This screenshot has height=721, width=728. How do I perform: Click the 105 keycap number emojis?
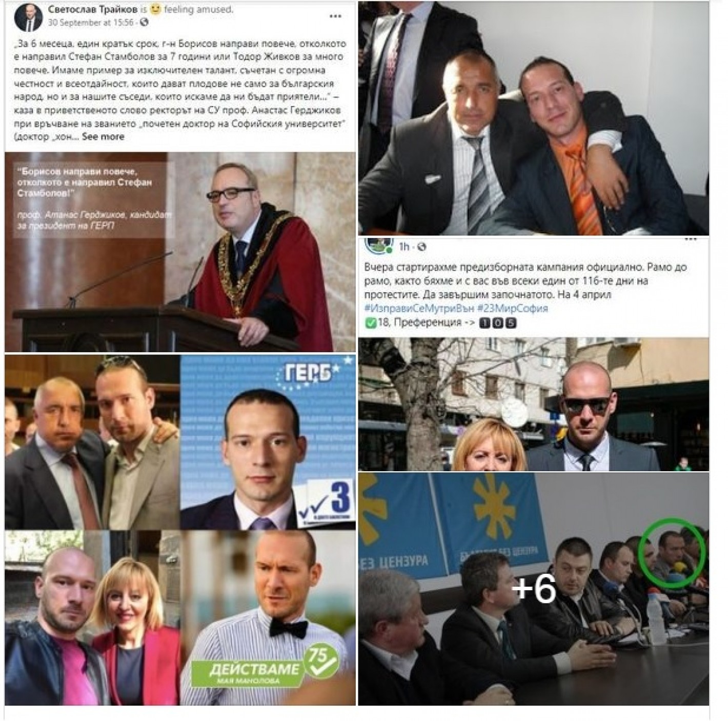497,323
